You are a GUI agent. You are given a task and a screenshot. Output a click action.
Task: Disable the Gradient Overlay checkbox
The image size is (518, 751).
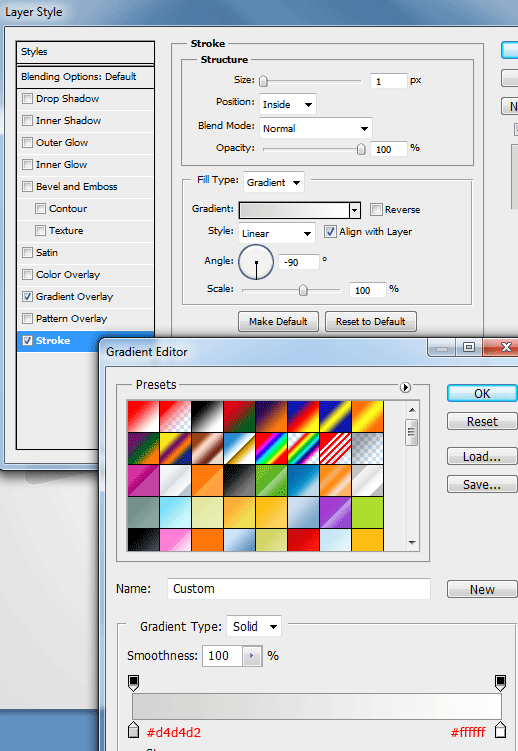(28, 297)
